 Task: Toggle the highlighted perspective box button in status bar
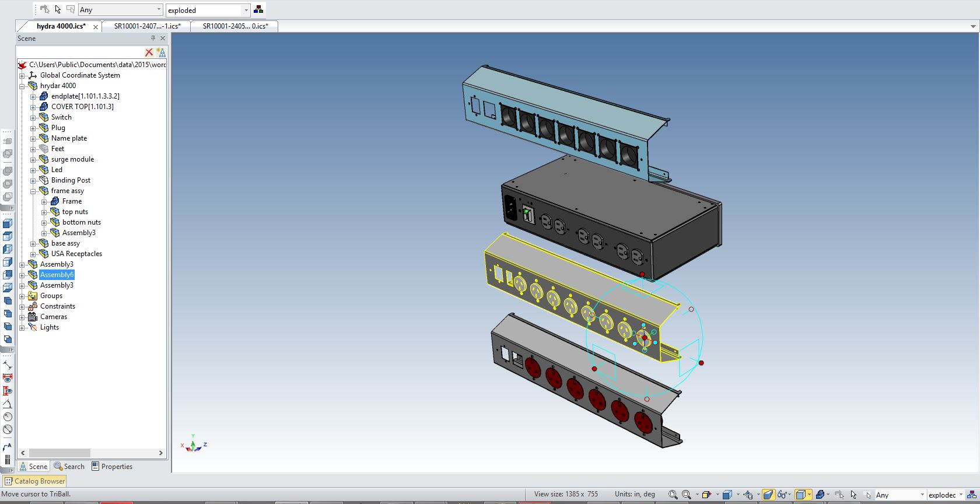802,495
